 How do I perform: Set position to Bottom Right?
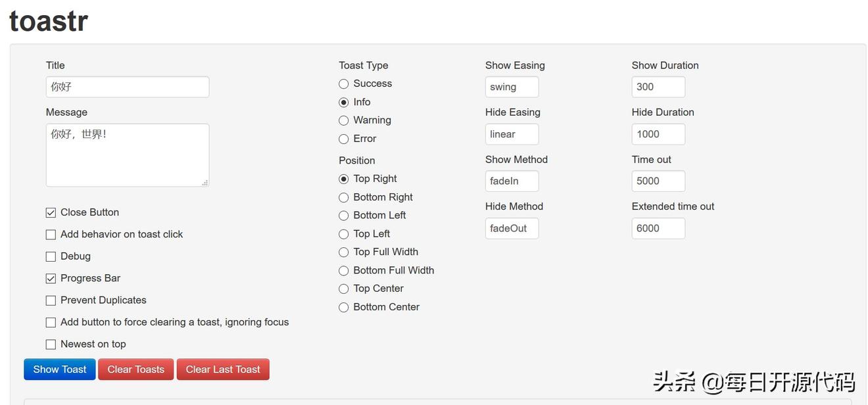tap(343, 198)
